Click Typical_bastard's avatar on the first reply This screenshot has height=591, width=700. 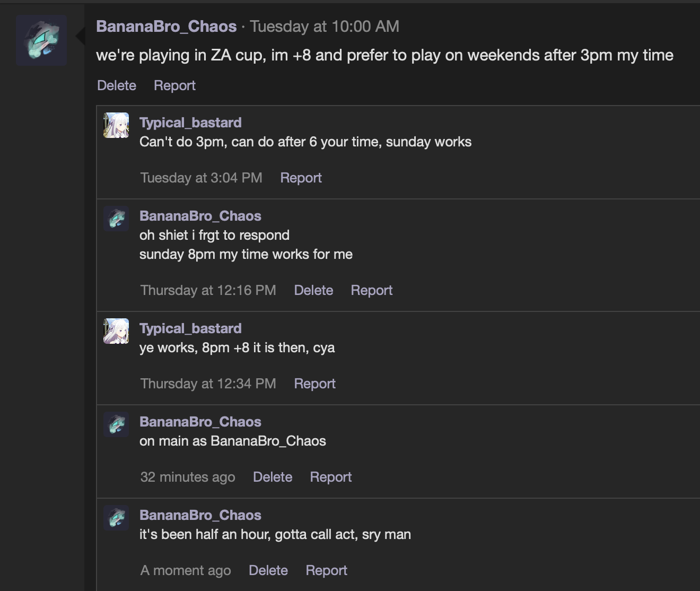(117, 125)
